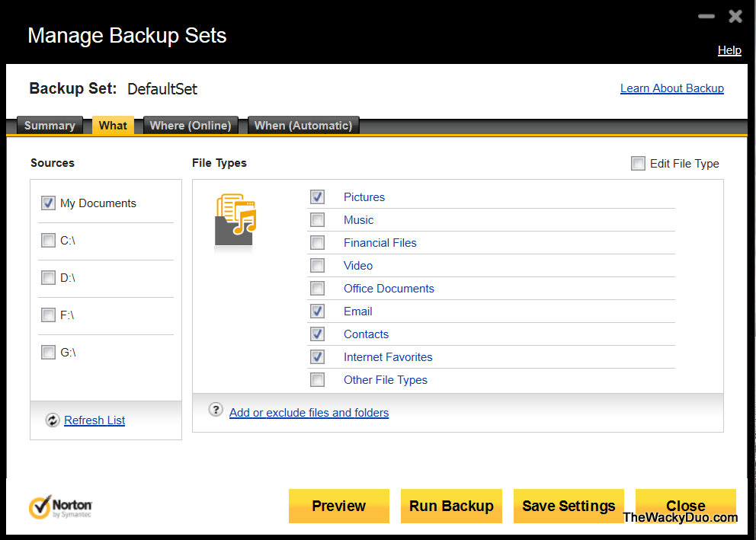Open the Learn About Backup link
Screen dimensions: 756x540
coord(671,88)
